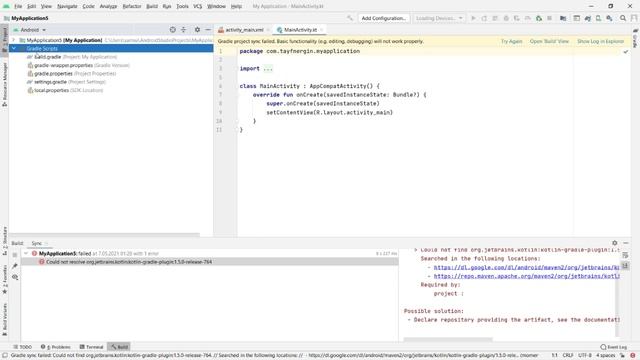Close the activity_main.xml tab

click(x=268, y=30)
